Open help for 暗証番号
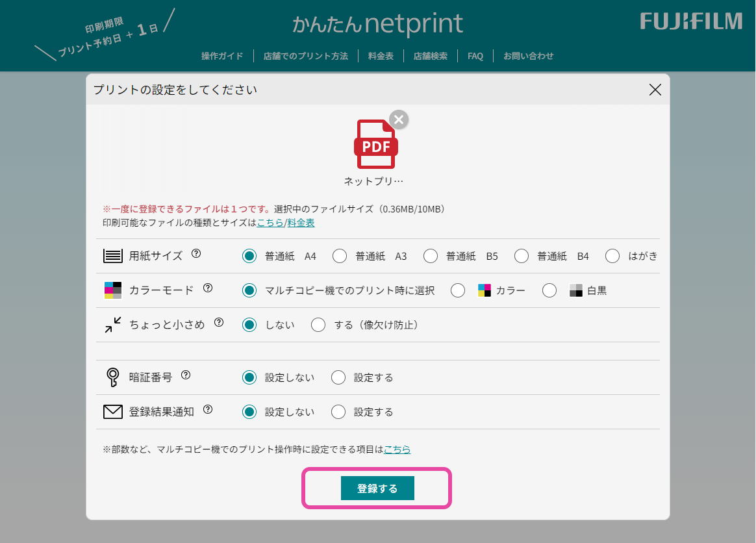The image size is (756, 543). (x=186, y=375)
